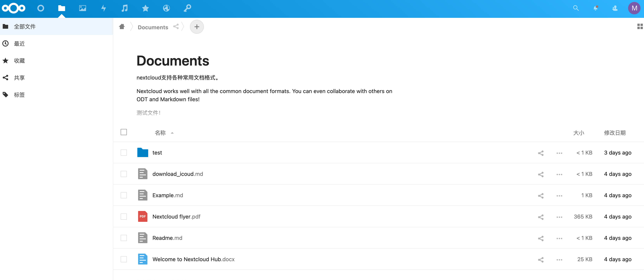This screenshot has height=280, width=644.
Task: Share Readme.md
Action: click(541, 238)
